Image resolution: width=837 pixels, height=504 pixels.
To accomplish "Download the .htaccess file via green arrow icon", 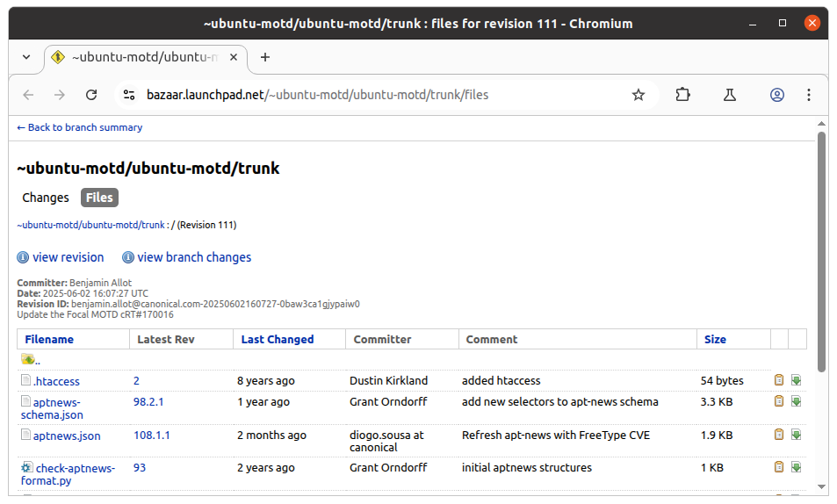I will 796,380.
